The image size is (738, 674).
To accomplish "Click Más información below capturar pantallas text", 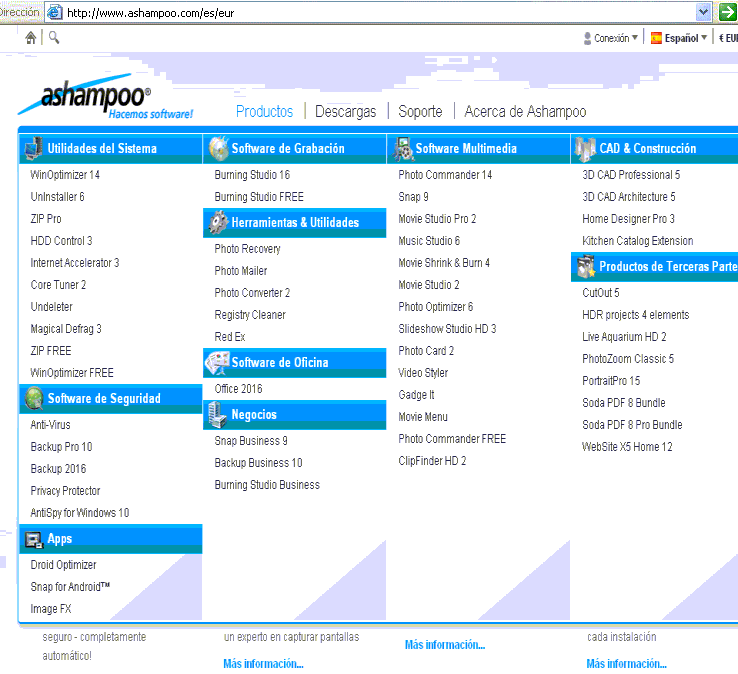I will tap(263, 664).
